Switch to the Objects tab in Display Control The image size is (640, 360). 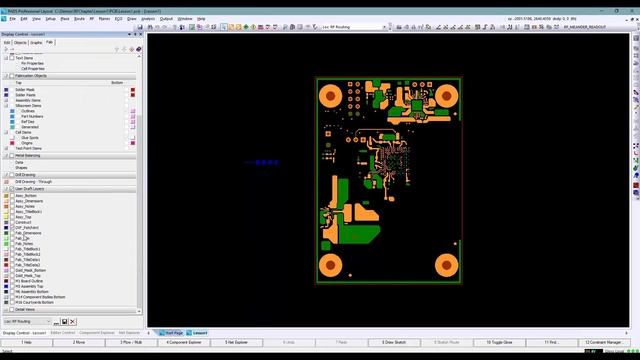pyautogui.click(x=20, y=42)
